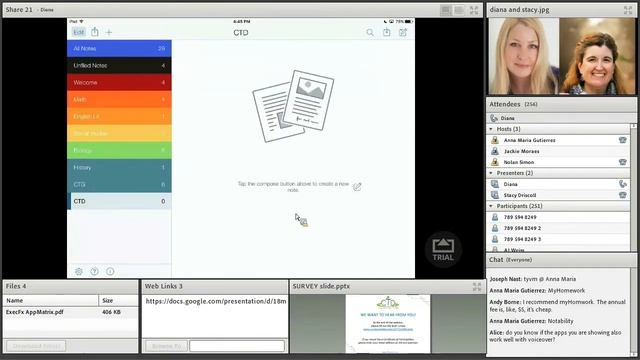Select host Anna Maria Gutierrez in attendees
640x360 pixels.
pyautogui.click(x=558, y=140)
